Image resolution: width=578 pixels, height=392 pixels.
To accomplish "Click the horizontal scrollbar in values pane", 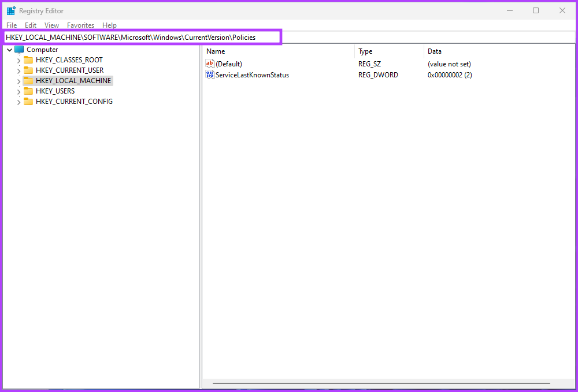I will pos(381,383).
